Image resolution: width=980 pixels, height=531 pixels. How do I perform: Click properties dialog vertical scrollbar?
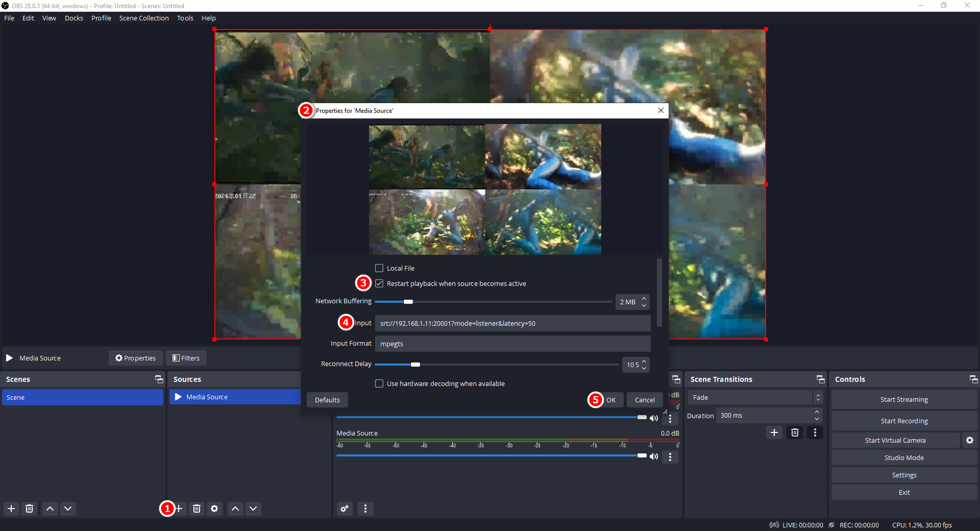coord(659,293)
